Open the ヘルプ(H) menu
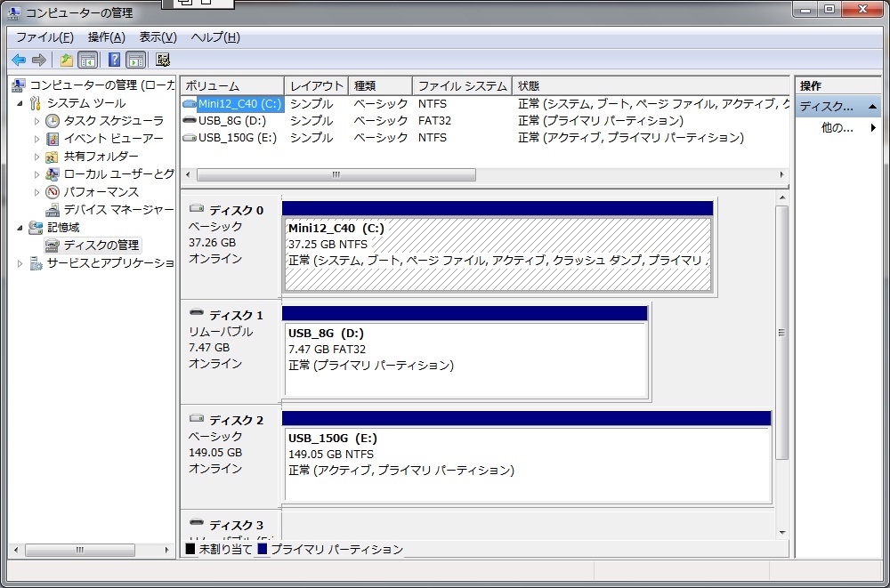 point(215,37)
